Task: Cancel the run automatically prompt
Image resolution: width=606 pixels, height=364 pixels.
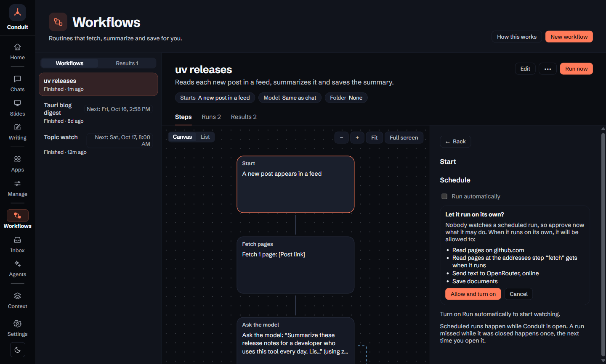Action: [518, 294]
